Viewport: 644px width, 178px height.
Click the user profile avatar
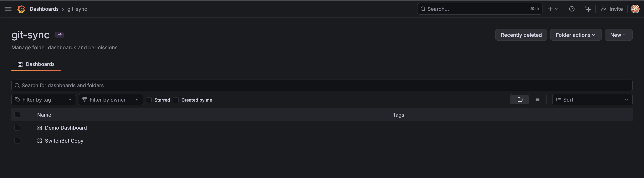pyautogui.click(x=635, y=9)
